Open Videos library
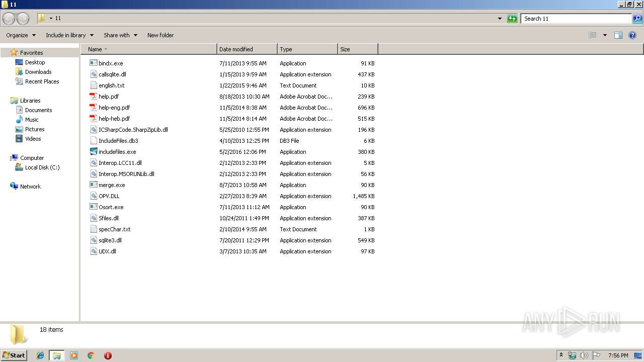The width and height of the screenshot is (644, 362). coord(33,139)
